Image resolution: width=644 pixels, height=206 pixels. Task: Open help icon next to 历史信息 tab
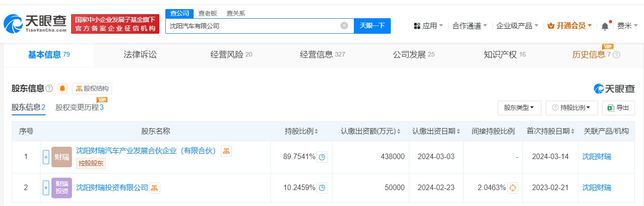617,55
